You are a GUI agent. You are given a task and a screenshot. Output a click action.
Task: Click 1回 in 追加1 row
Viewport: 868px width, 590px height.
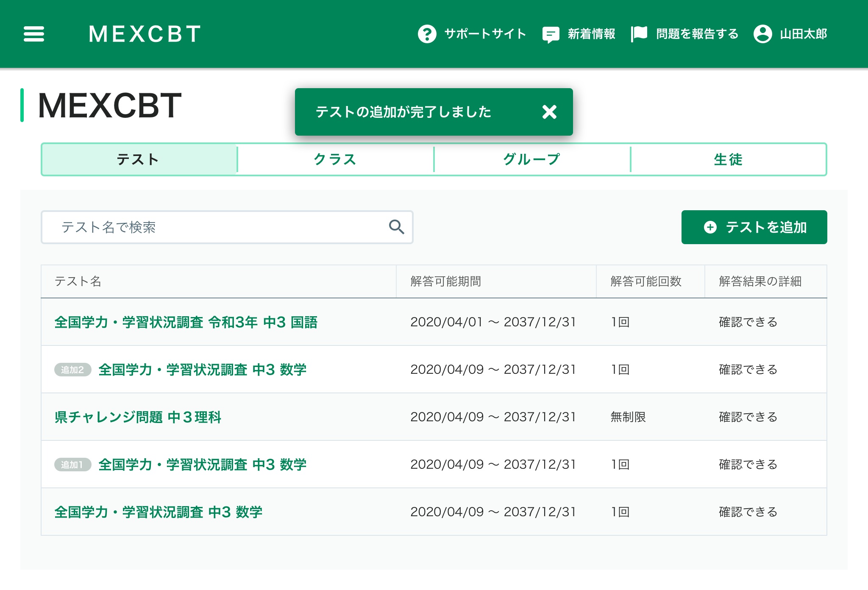pos(620,465)
